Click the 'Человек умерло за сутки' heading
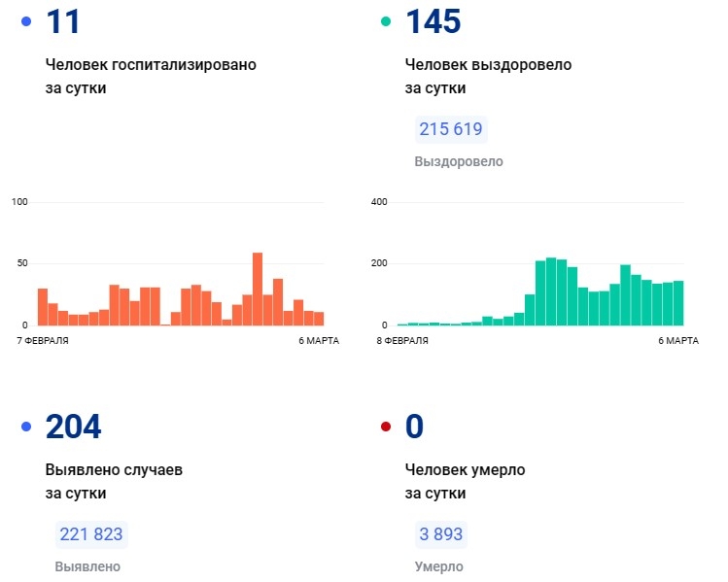728x582 pixels. pos(465,481)
